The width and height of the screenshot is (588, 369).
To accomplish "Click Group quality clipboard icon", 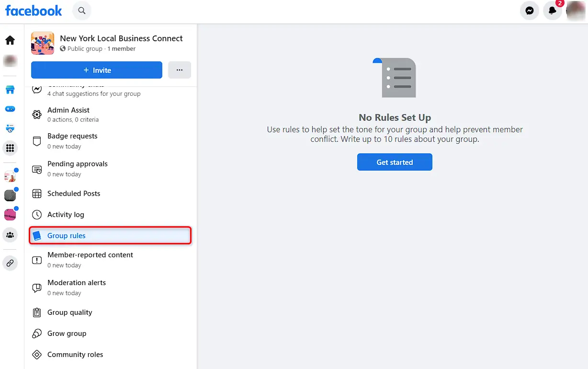I will 37,312.
